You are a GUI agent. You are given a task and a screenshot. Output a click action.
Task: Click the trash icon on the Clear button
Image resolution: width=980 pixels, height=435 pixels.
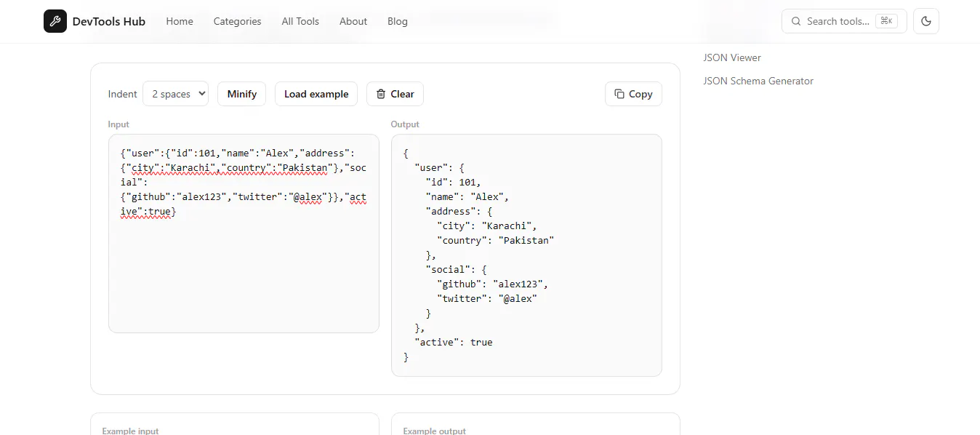tap(381, 94)
